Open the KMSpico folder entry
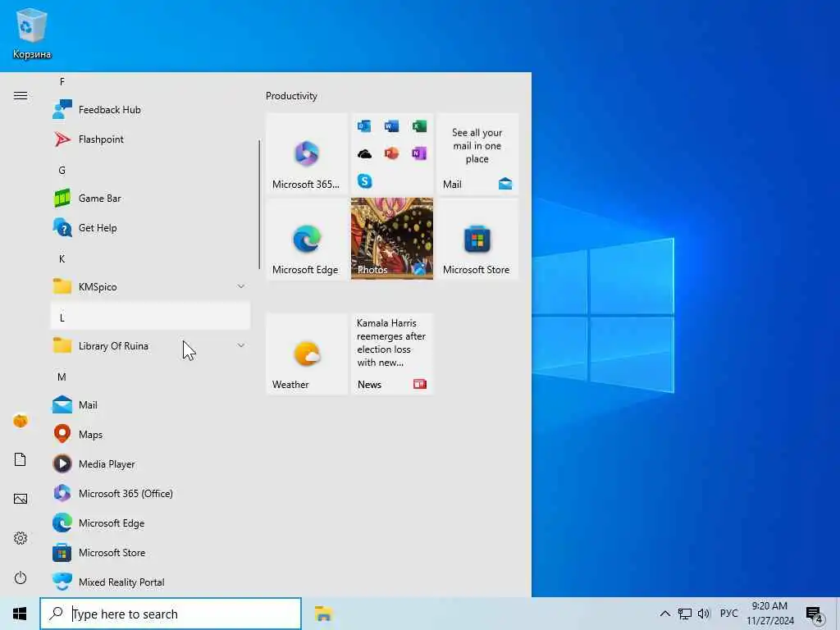This screenshot has height=630, width=840. [x=150, y=286]
